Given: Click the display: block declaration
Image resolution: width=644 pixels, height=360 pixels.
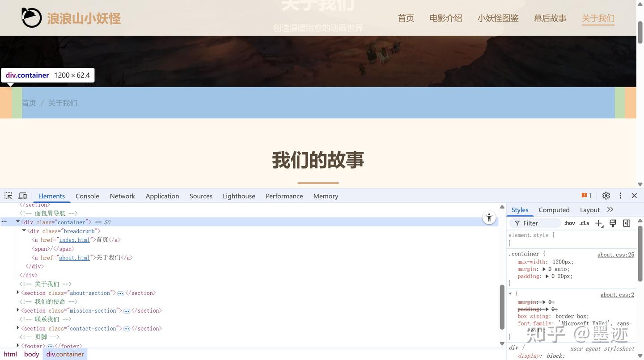Looking at the screenshot, I should pos(542,356).
